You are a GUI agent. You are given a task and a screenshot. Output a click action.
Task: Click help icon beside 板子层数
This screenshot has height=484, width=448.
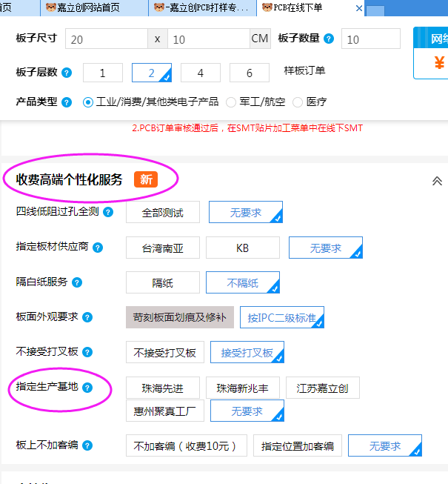coord(67,73)
